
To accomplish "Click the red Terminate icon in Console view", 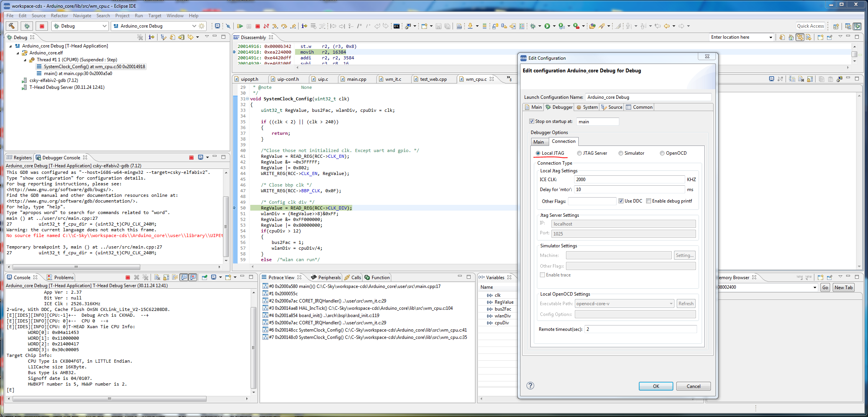I will tap(128, 277).
